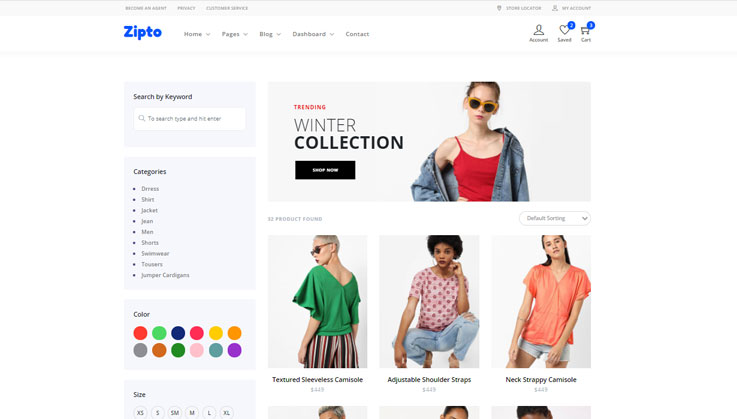Choose the purple color swatch
737x419 pixels.
pyautogui.click(x=234, y=350)
